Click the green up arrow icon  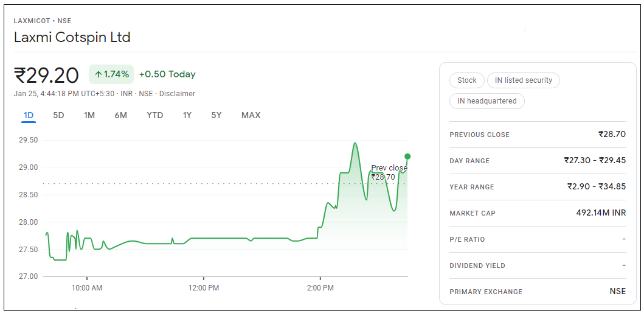pyautogui.click(x=98, y=74)
